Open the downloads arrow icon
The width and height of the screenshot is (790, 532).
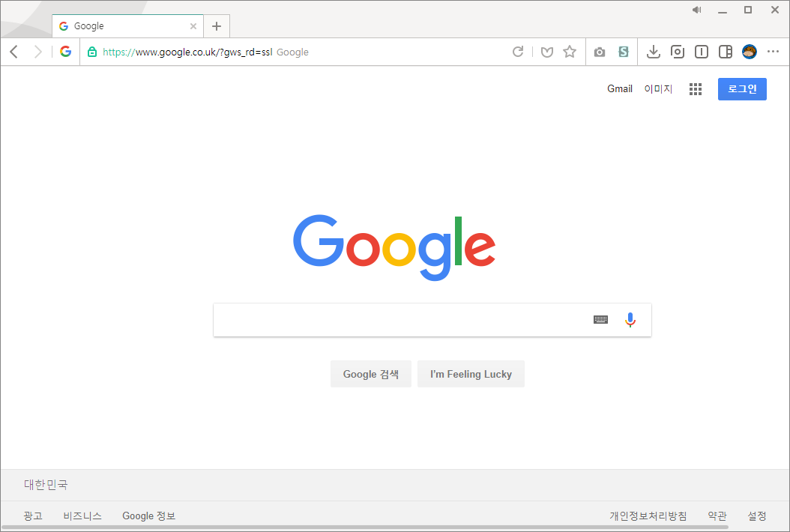(x=654, y=52)
